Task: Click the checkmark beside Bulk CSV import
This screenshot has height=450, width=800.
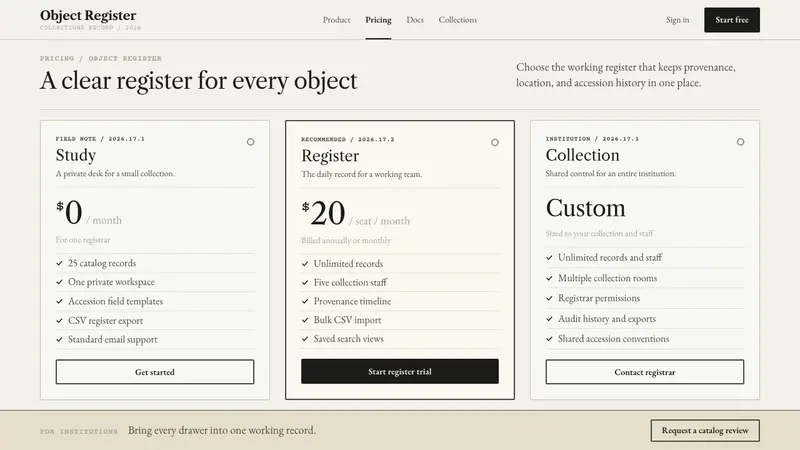Action: click(x=305, y=320)
